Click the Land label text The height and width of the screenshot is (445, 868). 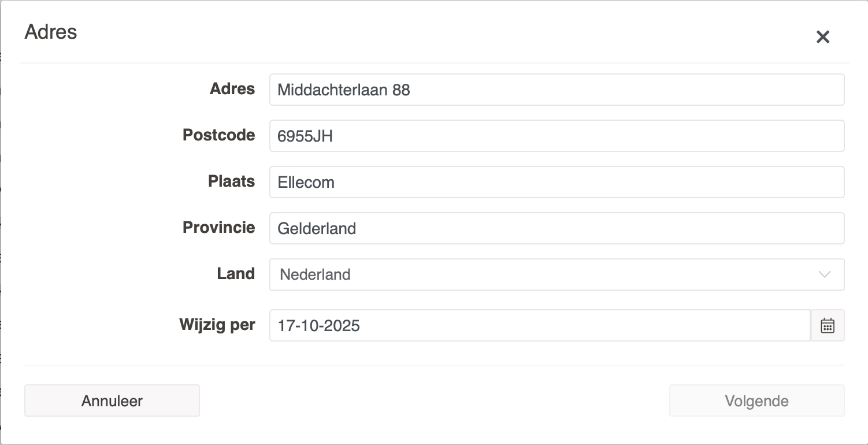click(236, 274)
